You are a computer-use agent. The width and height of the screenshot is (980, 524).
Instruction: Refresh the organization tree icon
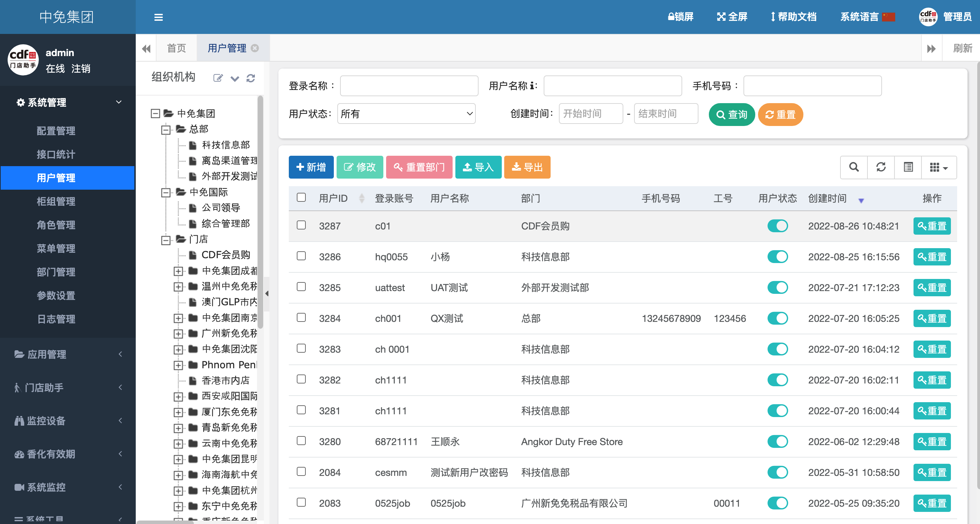(250, 78)
